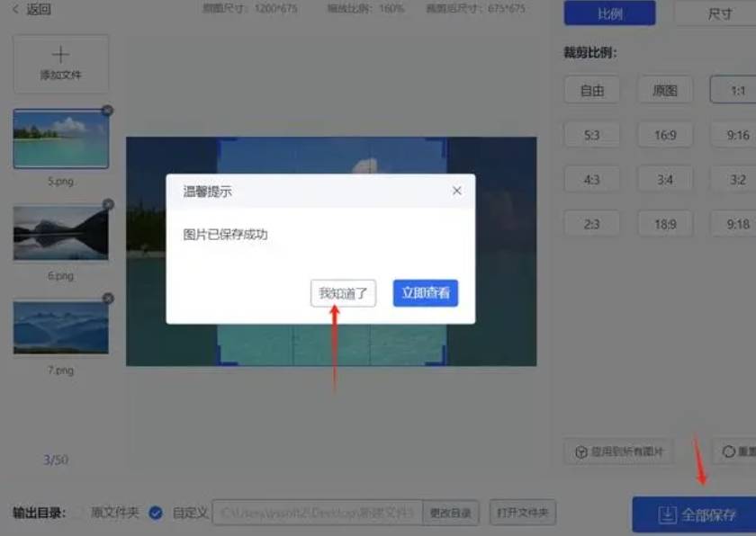The image size is (756, 536).
Task: Click the 立即查看 button
Action: tap(425, 293)
